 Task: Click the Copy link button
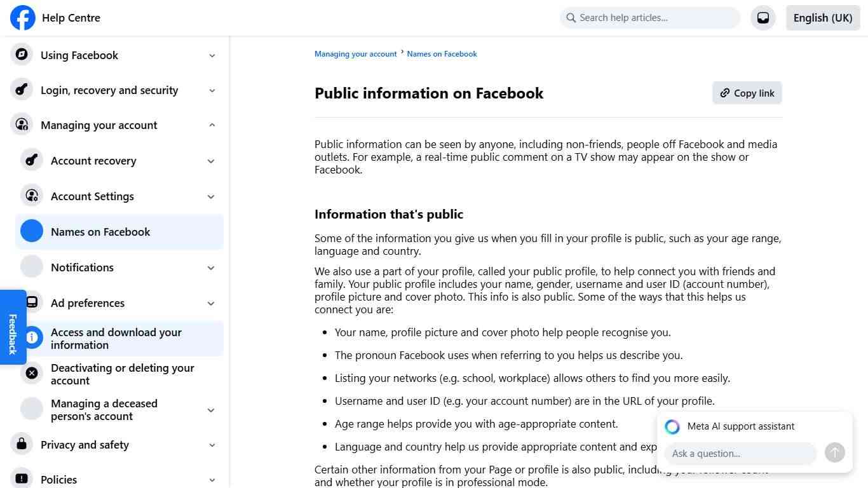(747, 93)
